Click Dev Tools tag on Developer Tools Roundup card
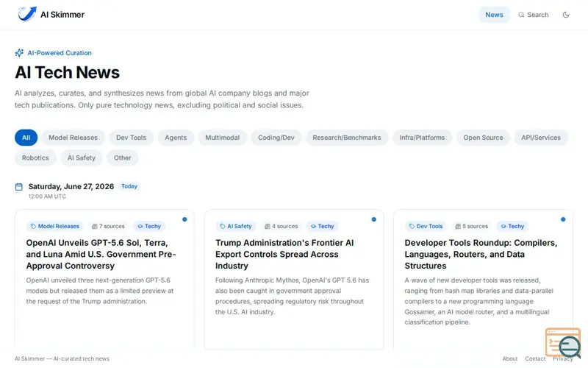The width and height of the screenshot is (588, 368). click(x=426, y=226)
